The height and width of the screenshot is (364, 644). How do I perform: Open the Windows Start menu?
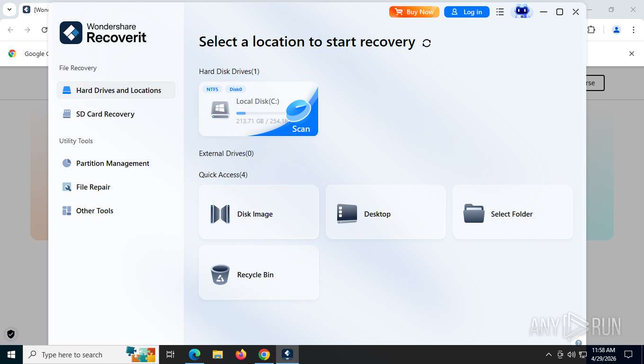point(11,355)
